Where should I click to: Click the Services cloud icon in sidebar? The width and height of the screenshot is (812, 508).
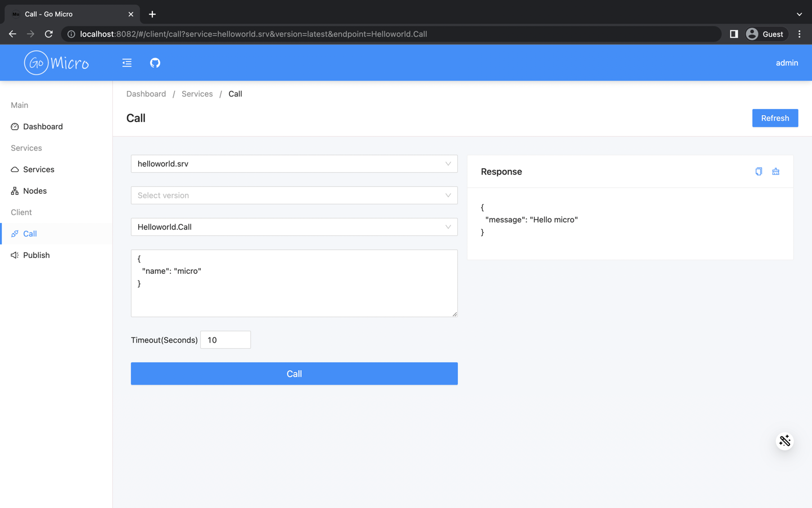click(x=15, y=169)
